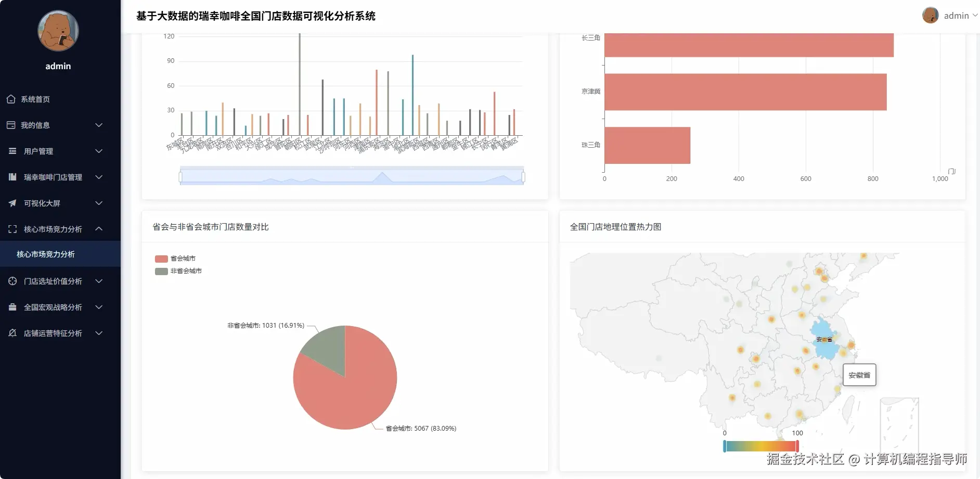Expand the 门店选址价值分析 submenu arrow
This screenshot has width=980, height=479.
(x=99, y=281)
